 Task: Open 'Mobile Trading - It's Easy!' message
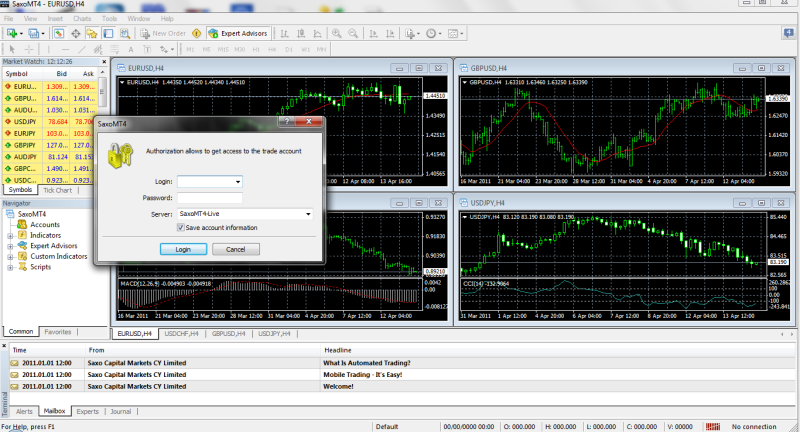[363, 375]
